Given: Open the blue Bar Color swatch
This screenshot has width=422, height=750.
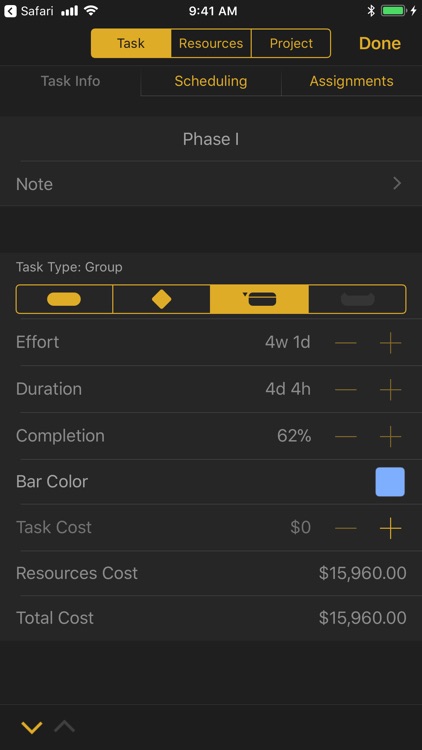Looking at the screenshot, I should click(390, 482).
